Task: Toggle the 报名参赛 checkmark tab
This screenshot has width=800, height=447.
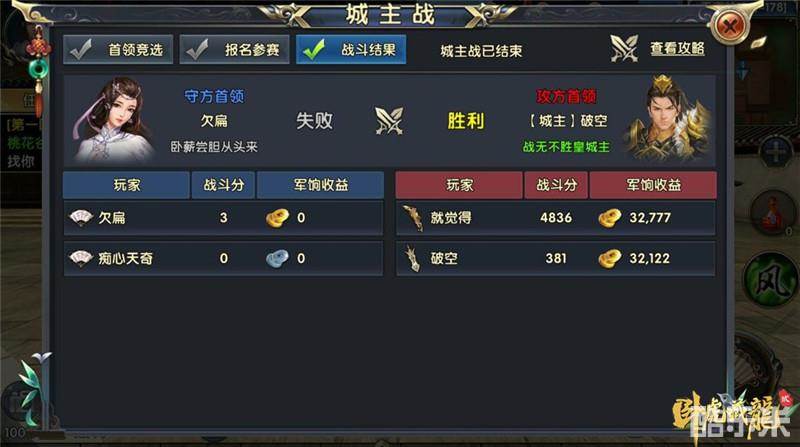Action: coord(234,49)
